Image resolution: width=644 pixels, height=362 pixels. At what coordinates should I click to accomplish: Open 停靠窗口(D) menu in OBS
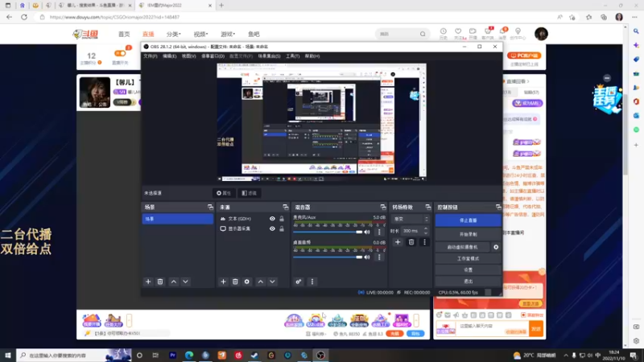[x=213, y=56]
